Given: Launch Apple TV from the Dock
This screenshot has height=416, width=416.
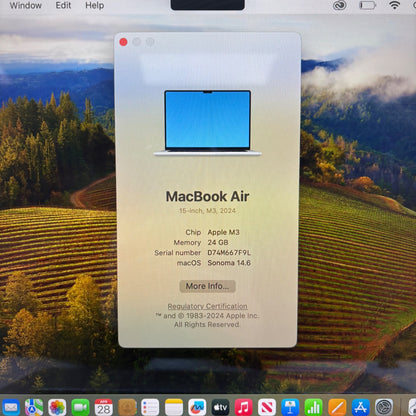Looking at the screenshot, I should point(220,407).
